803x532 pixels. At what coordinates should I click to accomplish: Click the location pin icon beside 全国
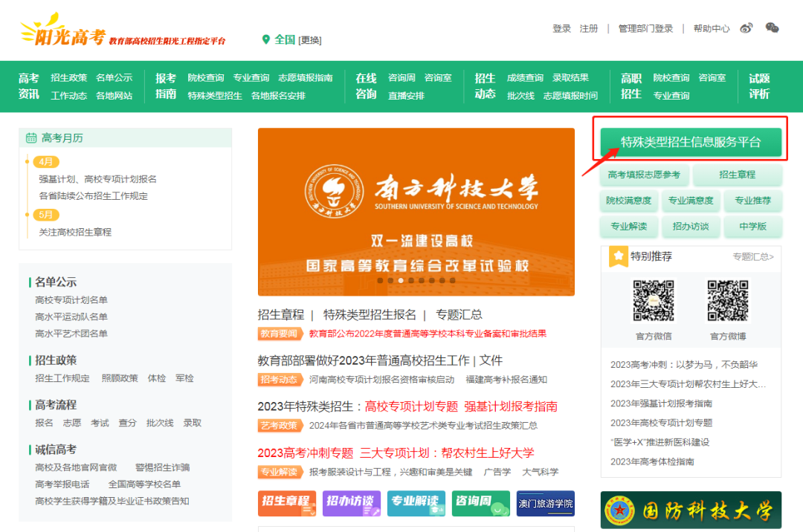(265, 39)
